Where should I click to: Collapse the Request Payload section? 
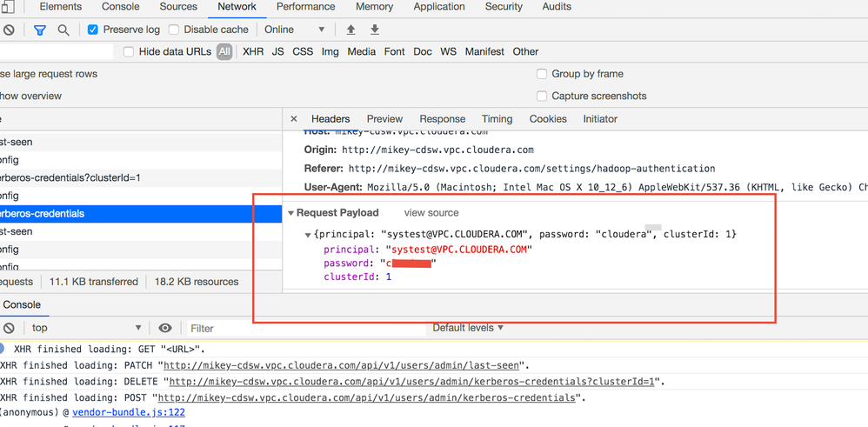click(290, 213)
